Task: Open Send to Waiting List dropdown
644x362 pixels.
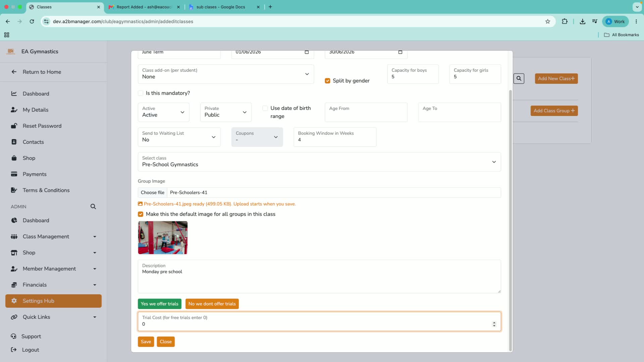Action: coord(179,137)
